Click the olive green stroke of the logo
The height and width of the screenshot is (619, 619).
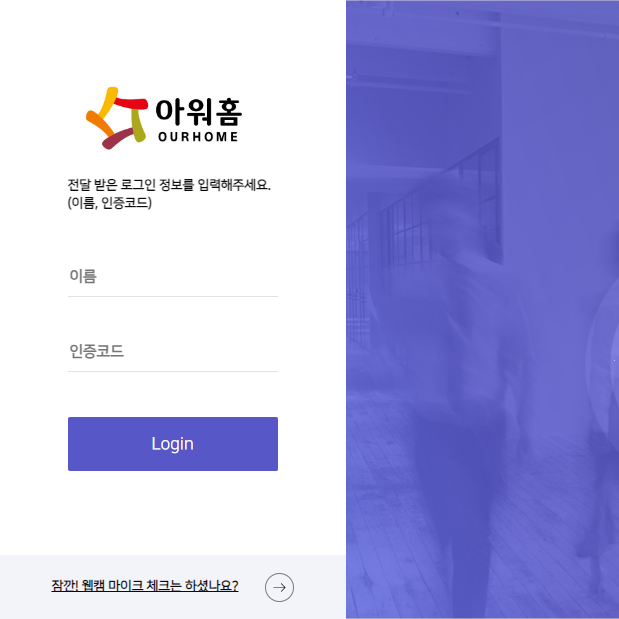[138, 125]
